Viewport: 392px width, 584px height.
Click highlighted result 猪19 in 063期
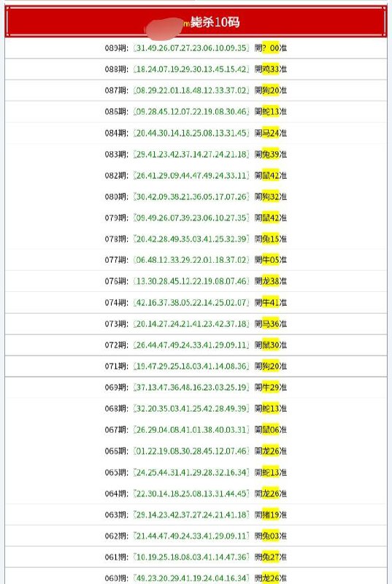tap(271, 515)
